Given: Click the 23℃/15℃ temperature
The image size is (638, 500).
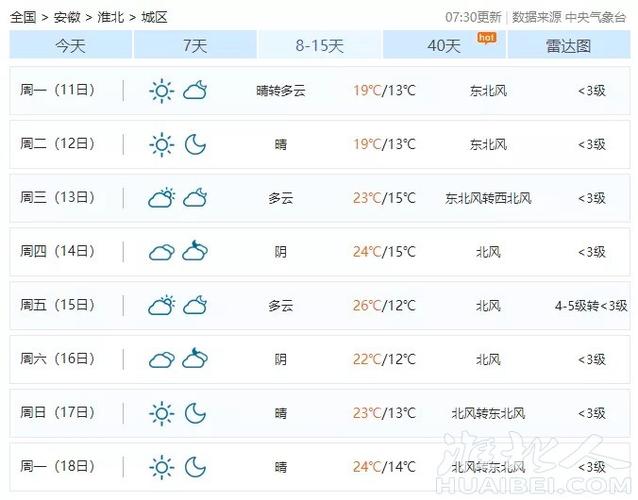Looking at the screenshot, I should (x=384, y=198).
